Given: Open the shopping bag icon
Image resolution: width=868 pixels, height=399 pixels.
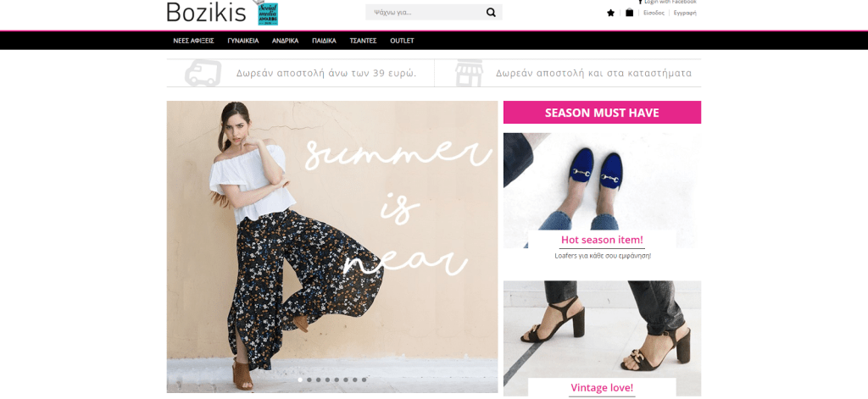Looking at the screenshot, I should pos(629,13).
